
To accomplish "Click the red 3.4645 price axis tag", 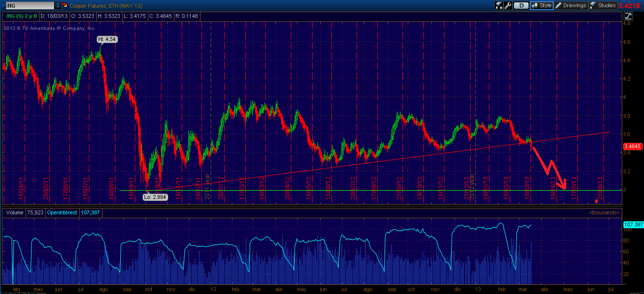I will [x=632, y=146].
